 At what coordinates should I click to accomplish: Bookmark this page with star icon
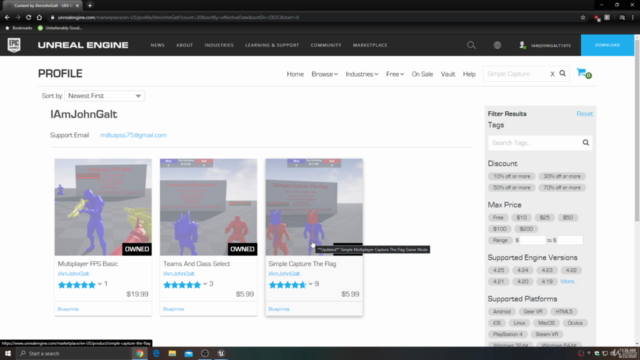(583, 17)
